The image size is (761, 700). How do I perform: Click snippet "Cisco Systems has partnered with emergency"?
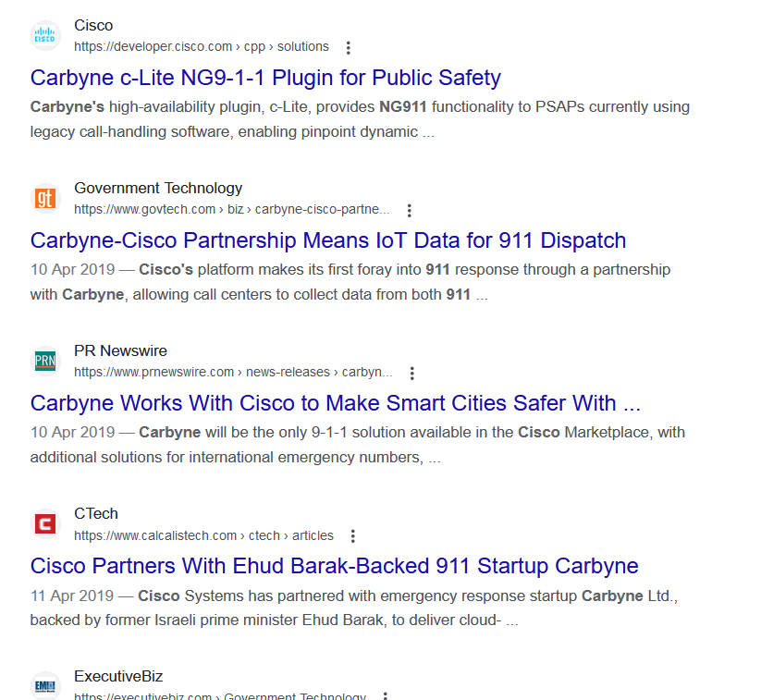354,608
